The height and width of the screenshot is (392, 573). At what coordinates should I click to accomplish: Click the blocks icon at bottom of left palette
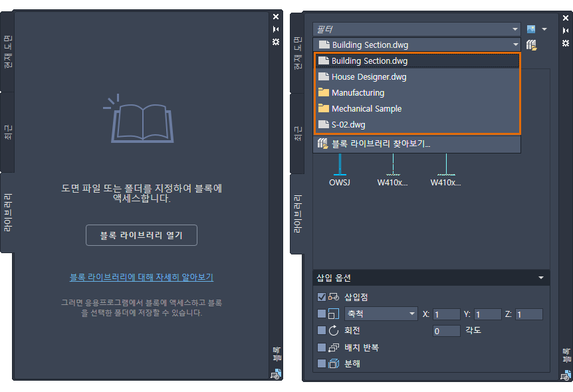pos(276,374)
